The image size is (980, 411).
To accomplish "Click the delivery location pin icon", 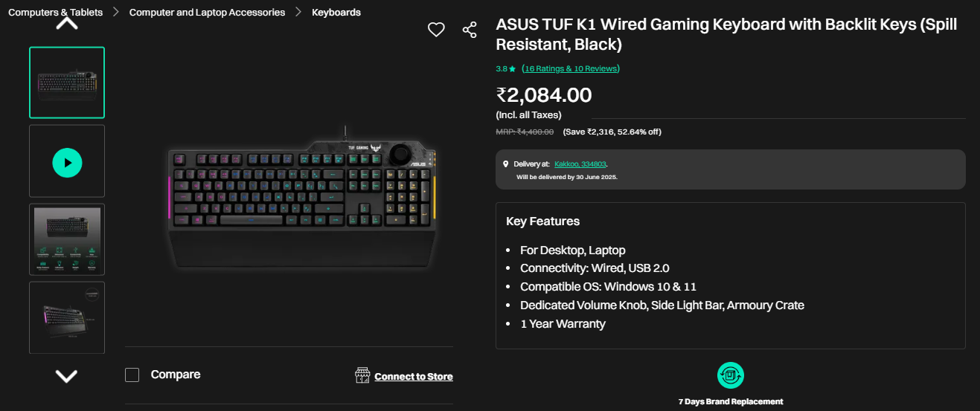I will tap(506, 164).
